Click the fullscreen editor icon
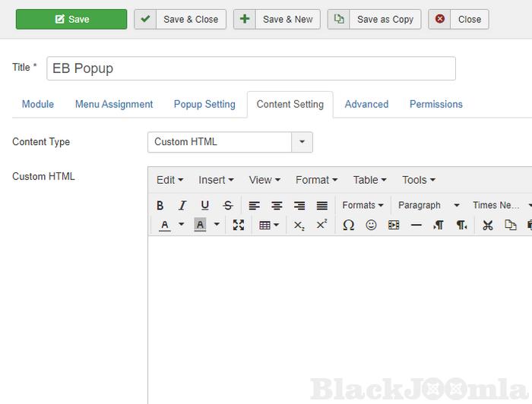This screenshot has height=404, width=532. [239, 225]
